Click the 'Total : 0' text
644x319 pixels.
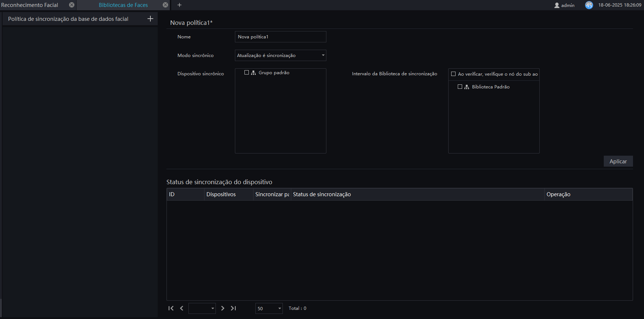click(297, 308)
